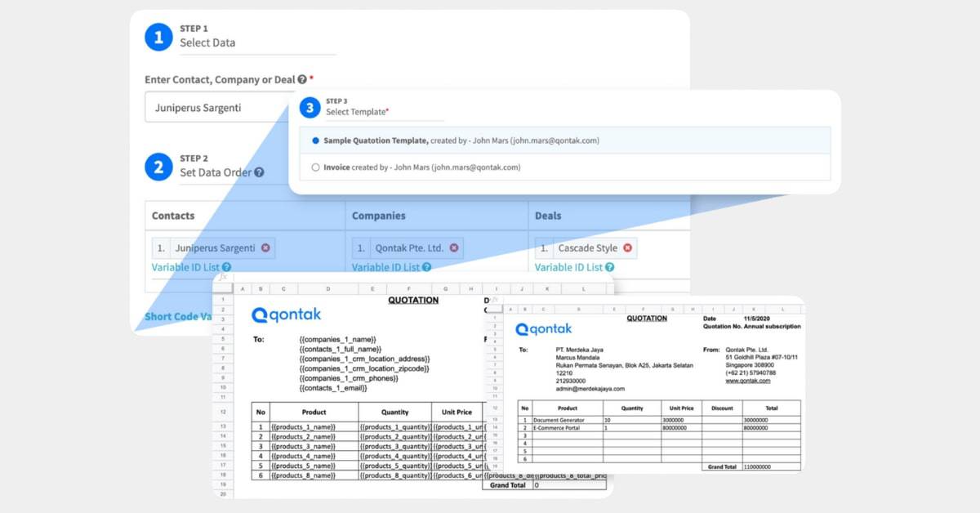The image size is (980, 513).
Task: Click cell {{products_2_name}} in template table
Action: tap(314, 436)
